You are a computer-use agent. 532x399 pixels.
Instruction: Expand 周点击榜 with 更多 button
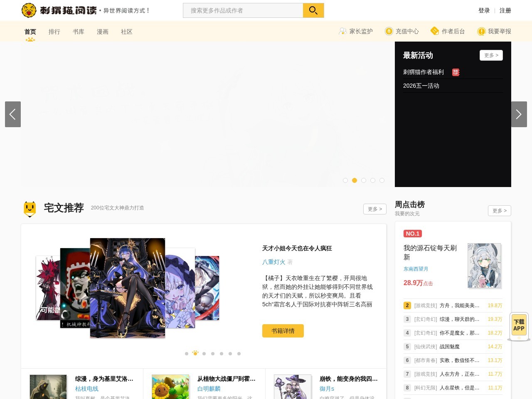pos(500,211)
